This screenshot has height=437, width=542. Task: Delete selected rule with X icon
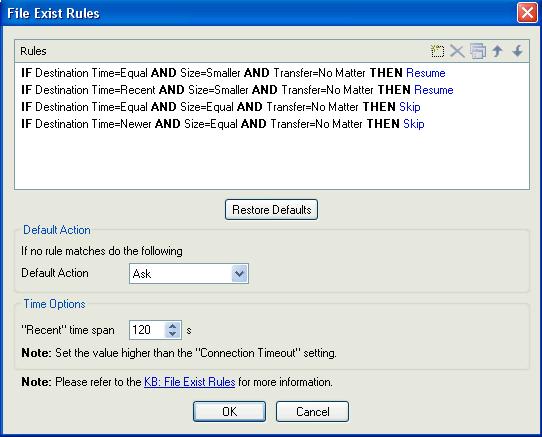pos(457,51)
